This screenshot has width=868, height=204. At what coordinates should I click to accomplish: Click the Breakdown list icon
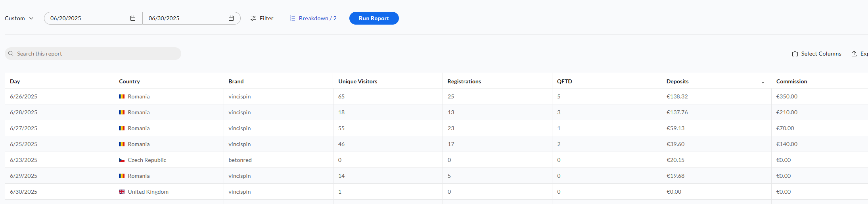[293, 18]
